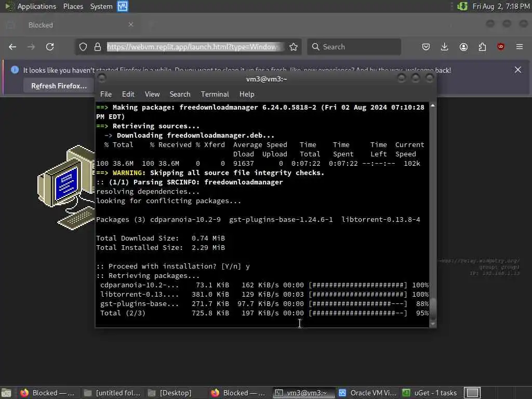The image size is (532, 399).
Task: Switch to untitled folder taskbar window
Action: coord(112,393)
